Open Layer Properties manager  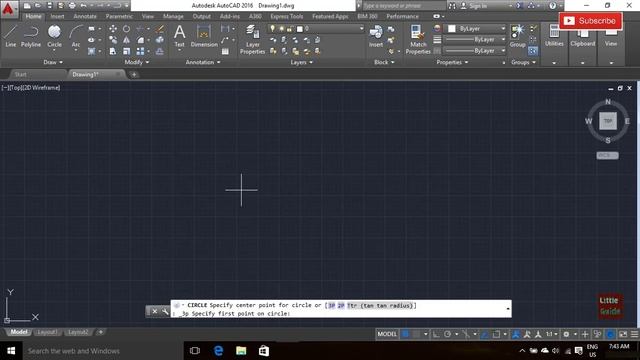click(253, 40)
